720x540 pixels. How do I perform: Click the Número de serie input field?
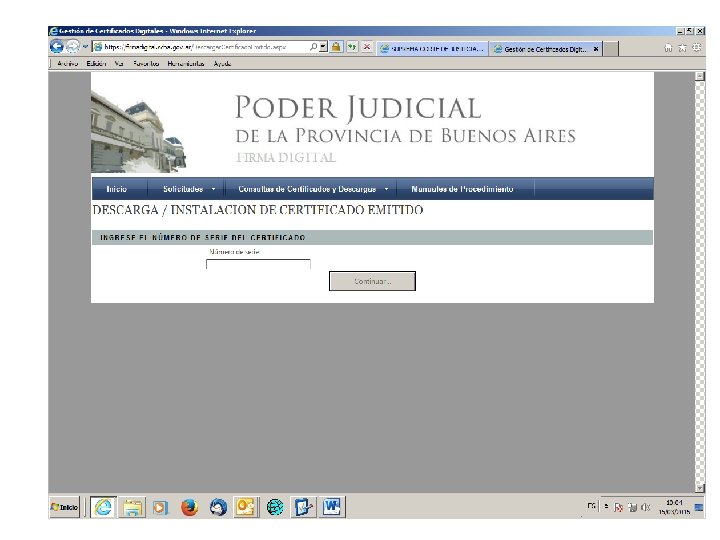click(x=259, y=264)
